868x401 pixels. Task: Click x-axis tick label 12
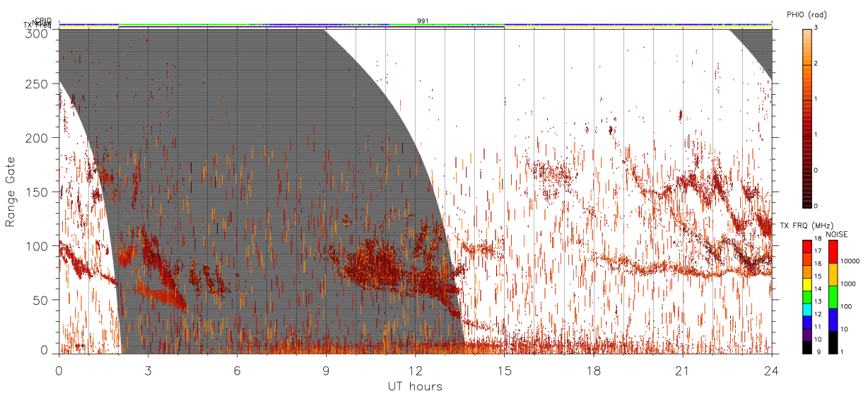pyautogui.click(x=415, y=371)
